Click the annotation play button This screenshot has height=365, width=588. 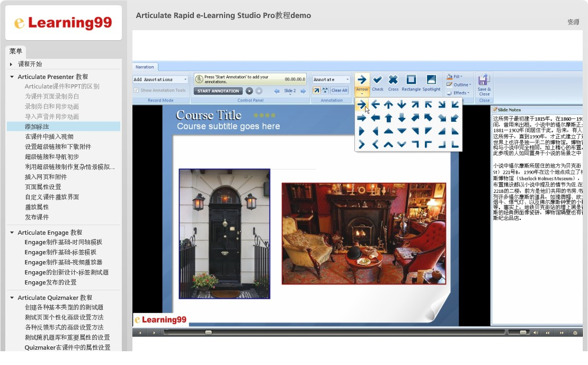[249, 91]
